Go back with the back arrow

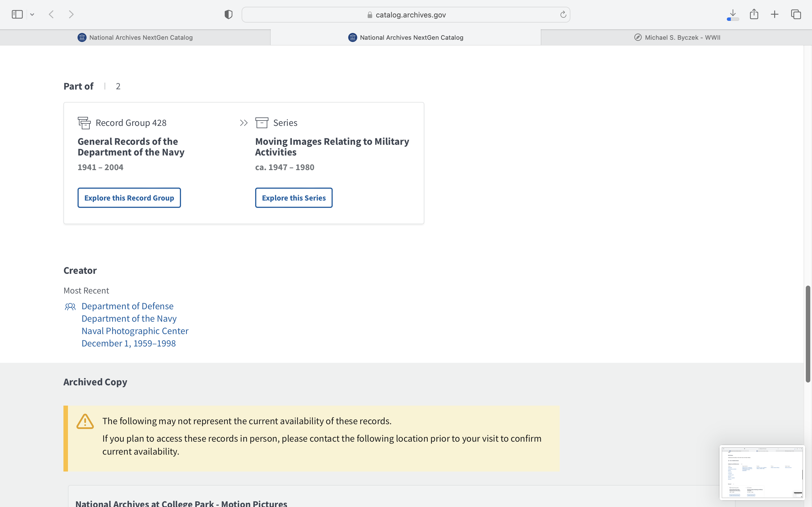pos(51,14)
